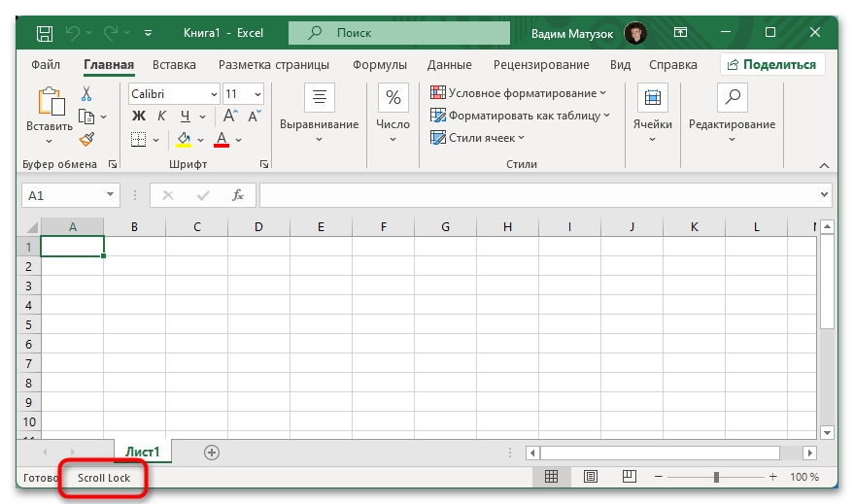Viewport: 854px width, 504px height.
Task: Click the Вставить paste clipboard icon
Action: click(x=51, y=101)
